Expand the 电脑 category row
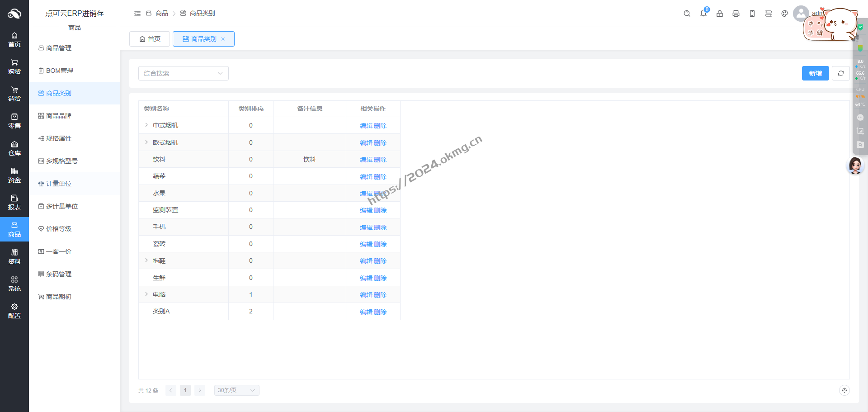 (x=146, y=294)
